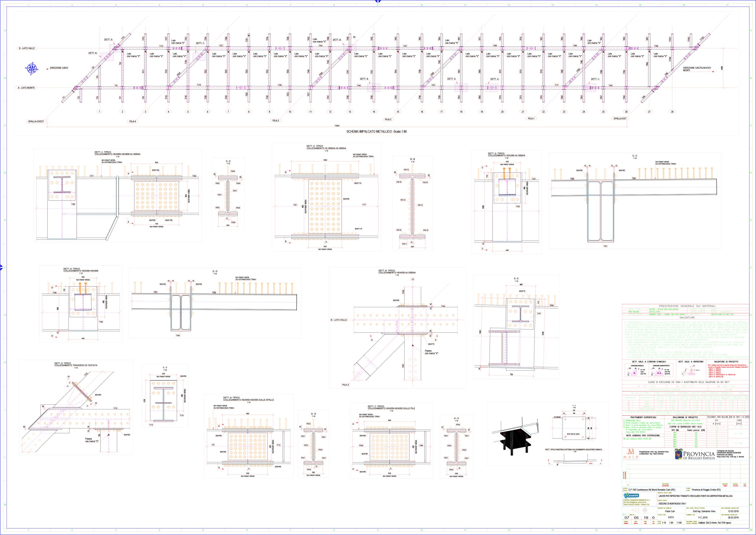The width and height of the screenshot is (756, 535).
Task: Click the DETT.-5- TIPICO COLLEGAMENTO TRAVERSO DI TESTATA title
Action: 76,364
